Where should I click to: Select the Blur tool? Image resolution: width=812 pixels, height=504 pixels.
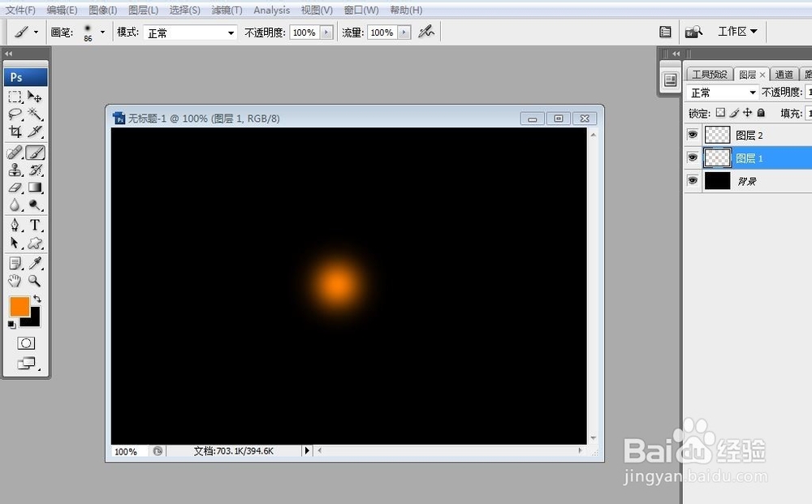[x=15, y=205]
